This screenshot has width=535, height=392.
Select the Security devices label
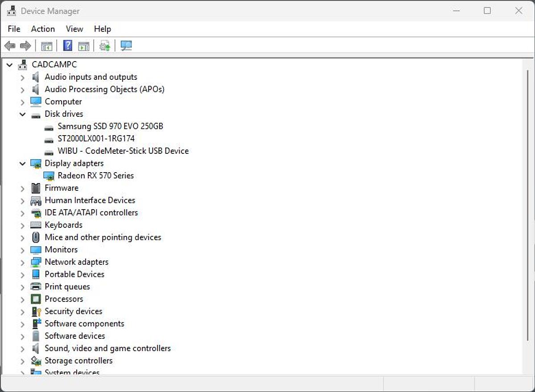(x=74, y=311)
